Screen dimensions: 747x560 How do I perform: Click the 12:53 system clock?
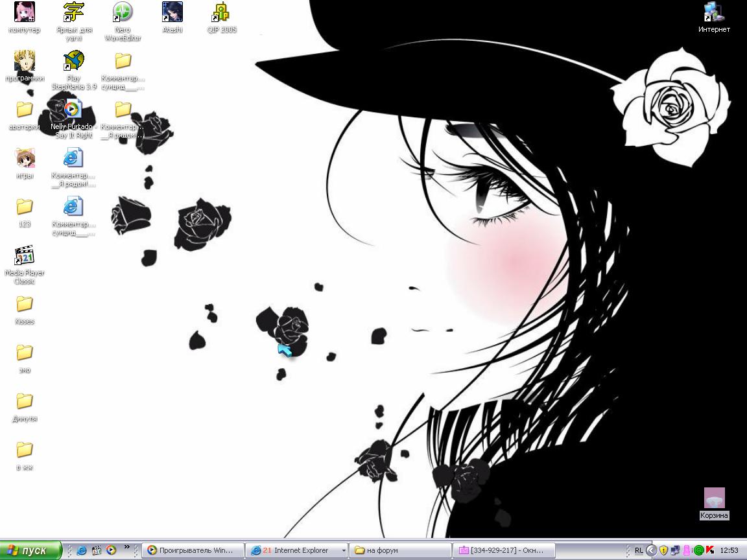pos(729,550)
